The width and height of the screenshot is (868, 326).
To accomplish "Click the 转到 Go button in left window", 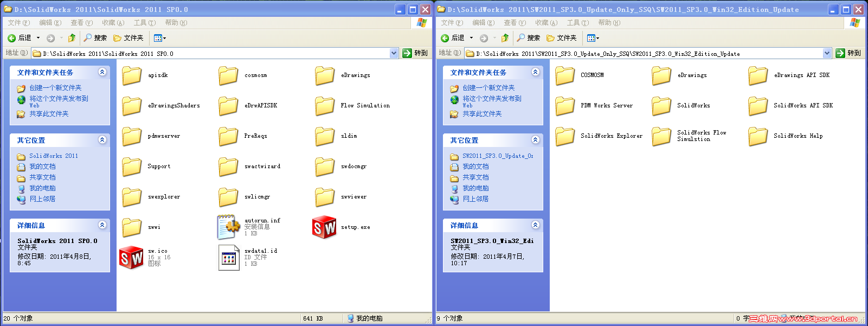I will click(x=416, y=53).
